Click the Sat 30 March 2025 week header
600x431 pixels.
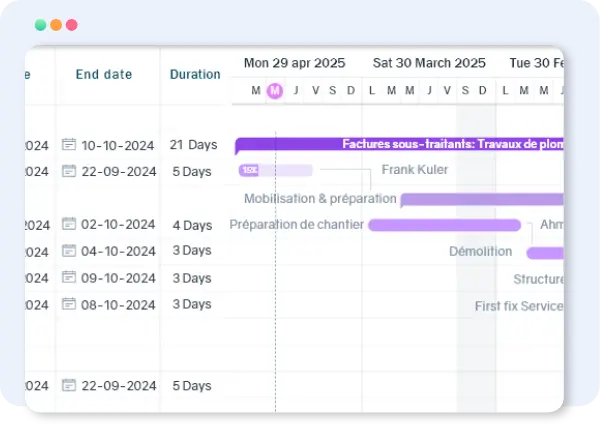pos(429,63)
